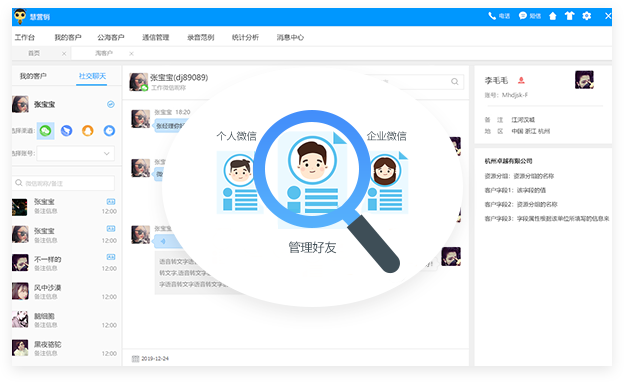
Task: Open settings via the gear icon
Action: pyautogui.click(x=587, y=16)
